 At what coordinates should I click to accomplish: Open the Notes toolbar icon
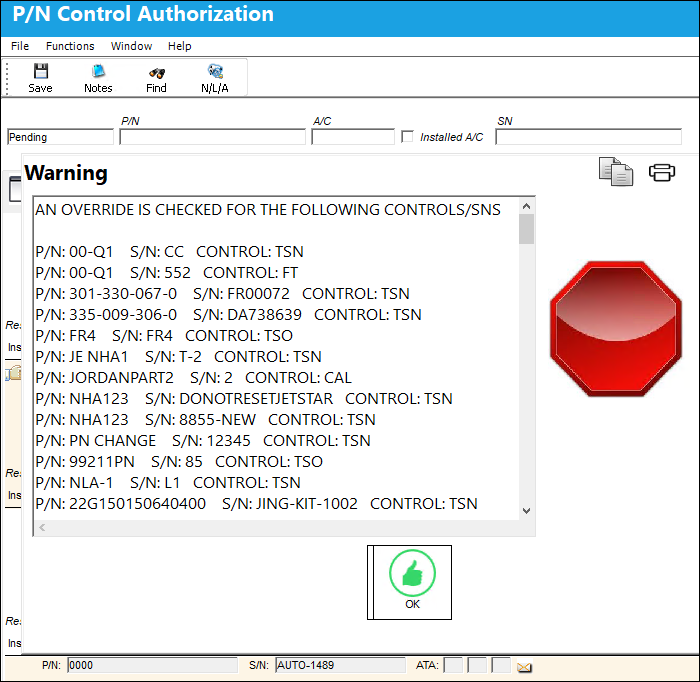98,78
